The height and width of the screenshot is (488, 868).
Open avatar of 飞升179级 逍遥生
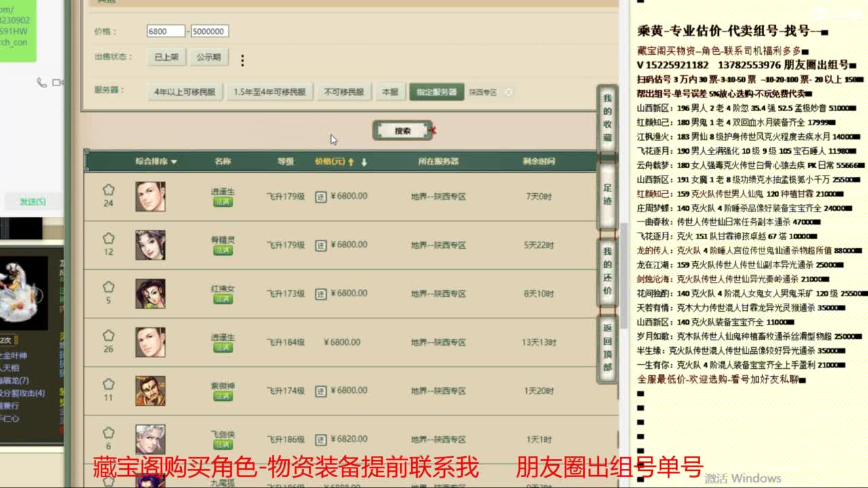point(150,197)
